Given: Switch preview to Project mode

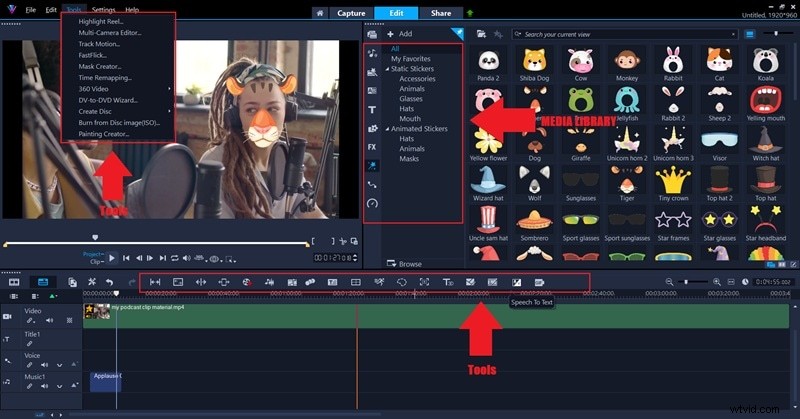Looking at the screenshot, I should 93,254.
